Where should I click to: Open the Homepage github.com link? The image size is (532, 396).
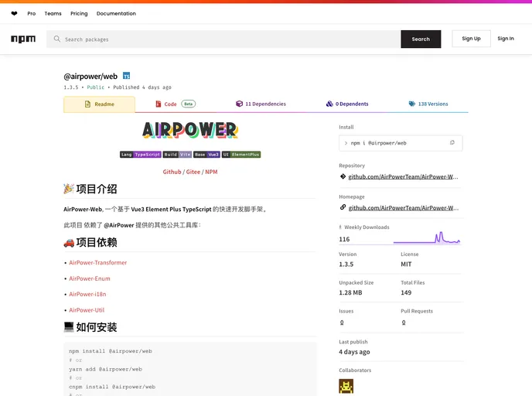coord(404,208)
